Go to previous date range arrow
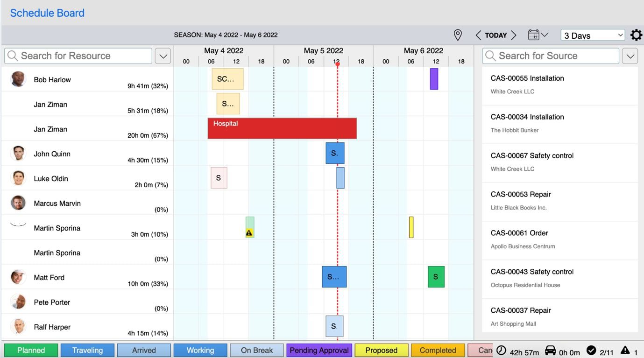 (478, 35)
